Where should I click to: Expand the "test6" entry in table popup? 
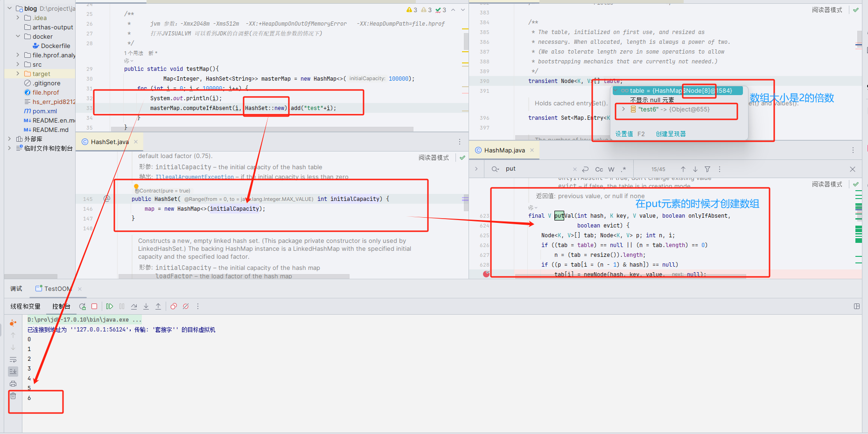coord(623,109)
